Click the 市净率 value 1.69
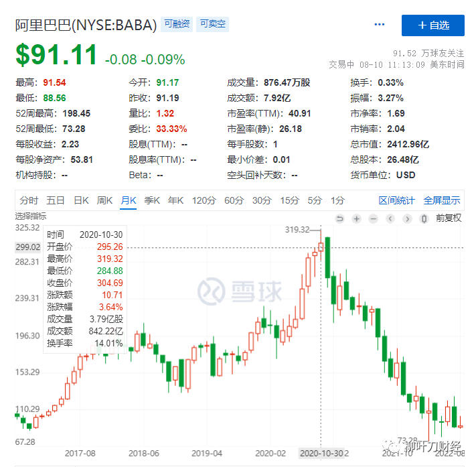 [396, 114]
